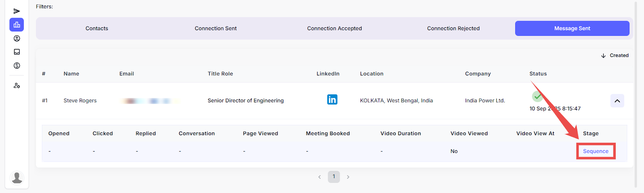Open the user circle icon in sidebar
Screen dimensions: 644x193
(17, 39)
